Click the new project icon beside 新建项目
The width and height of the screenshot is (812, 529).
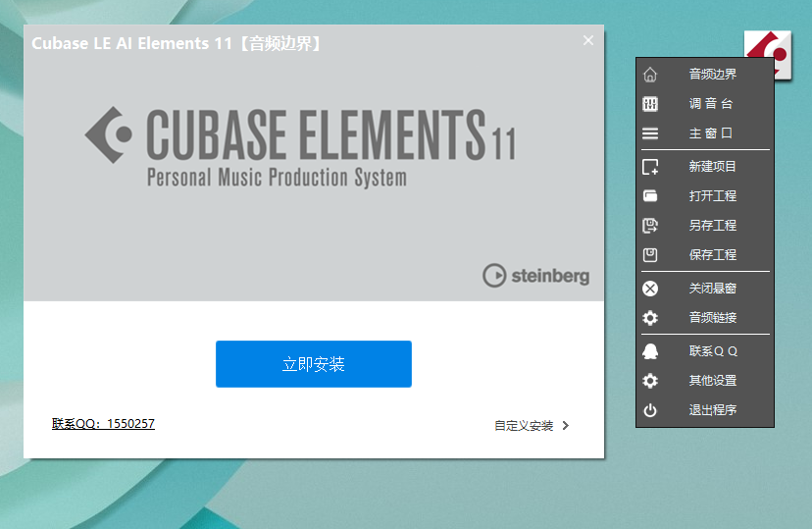point(650,167)
